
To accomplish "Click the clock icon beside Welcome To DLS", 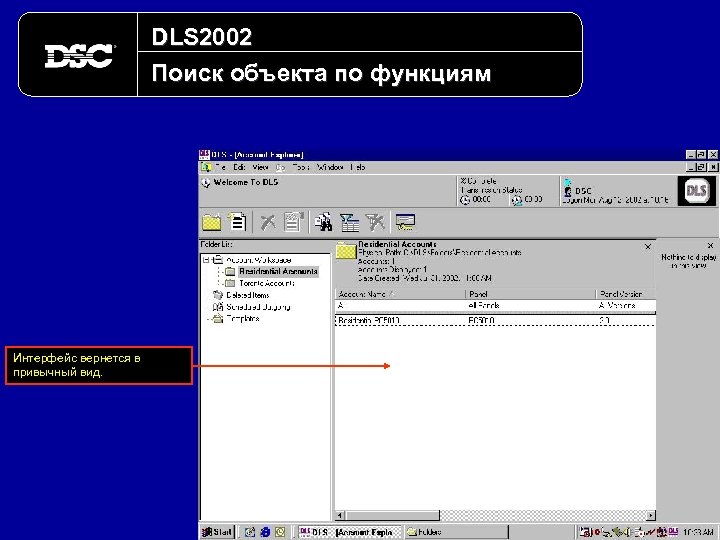I will 206,183.
